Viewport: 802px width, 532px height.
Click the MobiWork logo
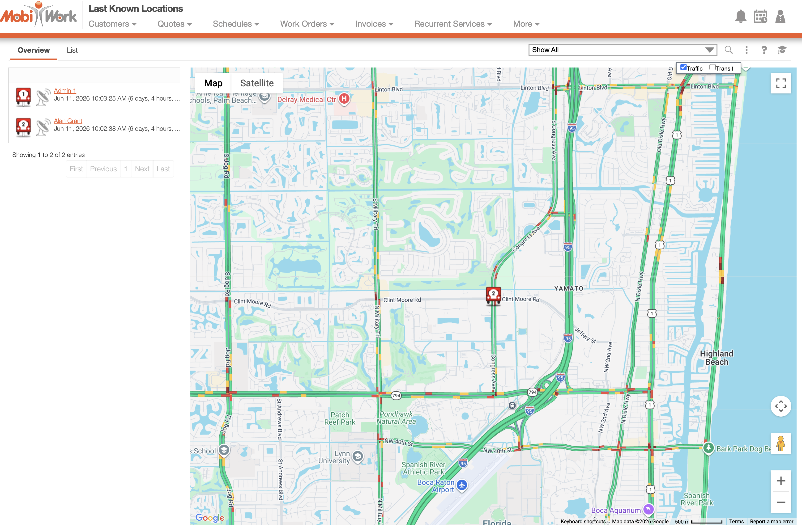tap(38, 15)
